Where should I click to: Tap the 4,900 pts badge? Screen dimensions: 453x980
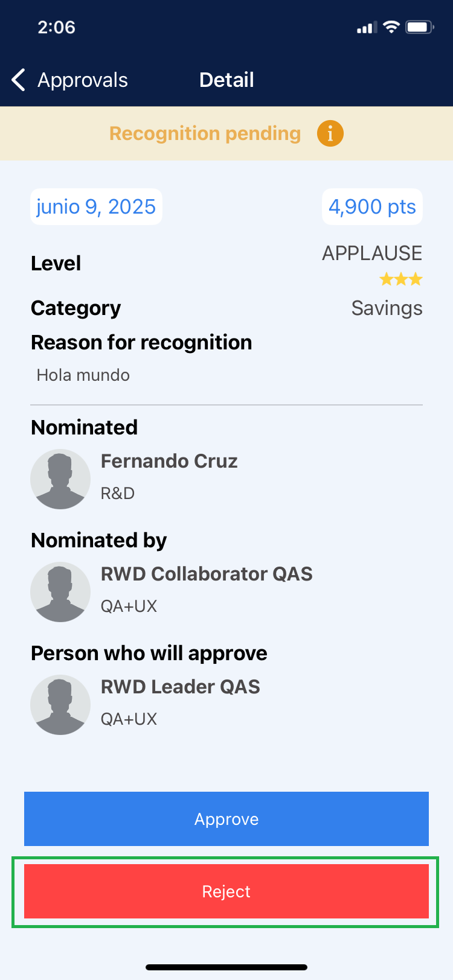tap(372, 206)
